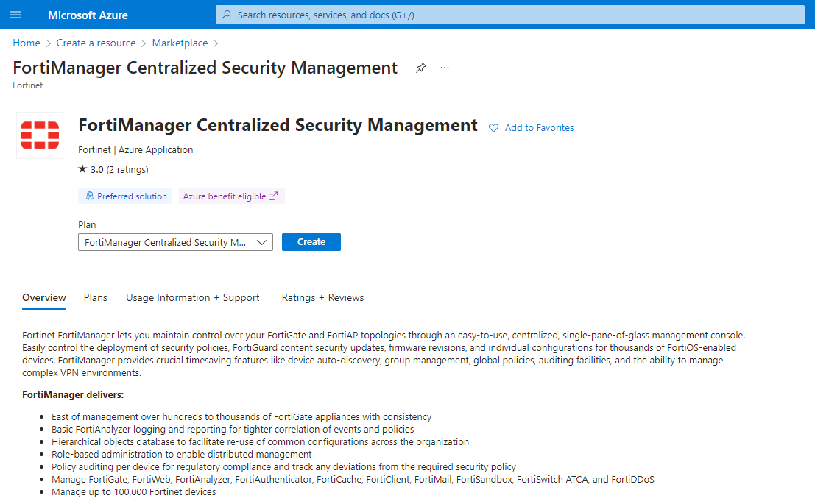Switch to the Overview tab

(44, 298)
